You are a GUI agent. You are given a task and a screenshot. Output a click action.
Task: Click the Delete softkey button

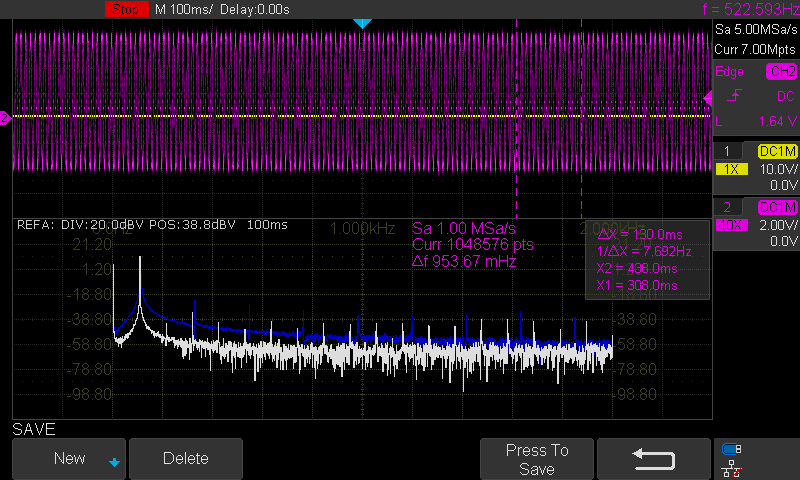(x=186, y=459)
